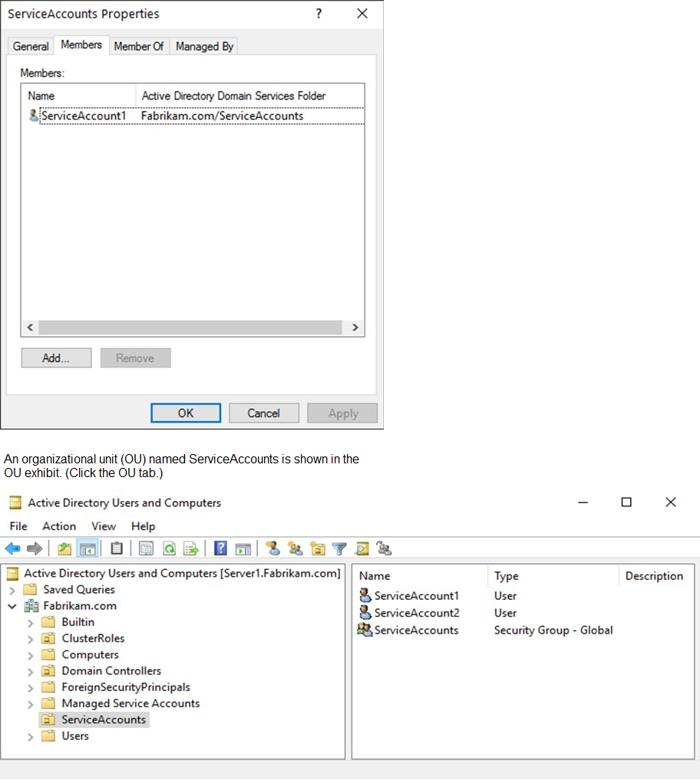
Task: Expand the ClusterRoles node
Action: coord(31,640)
